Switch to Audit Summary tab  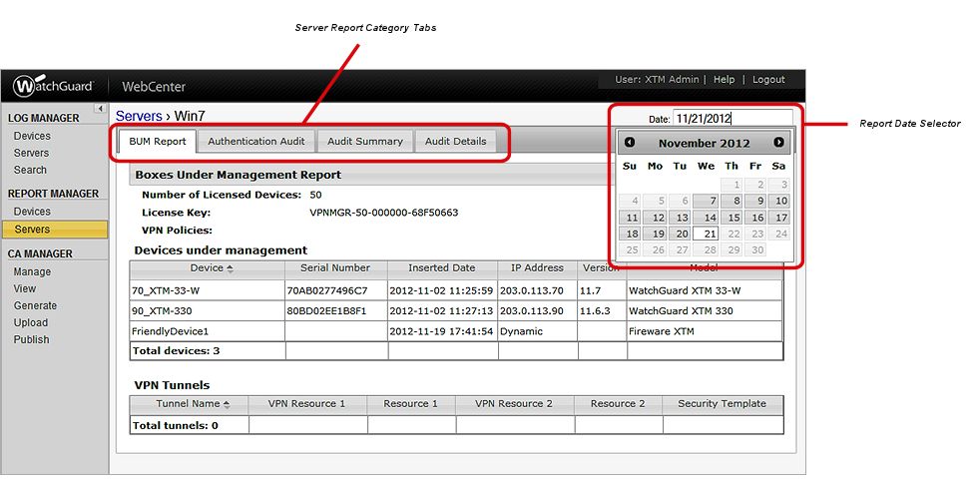point(365,142)
